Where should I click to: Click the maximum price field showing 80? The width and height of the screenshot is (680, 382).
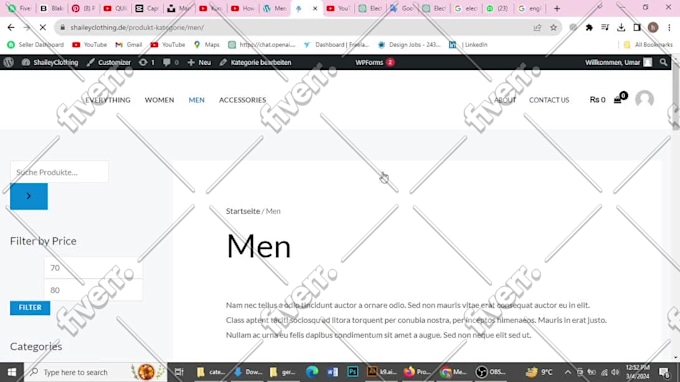[93, 290]
